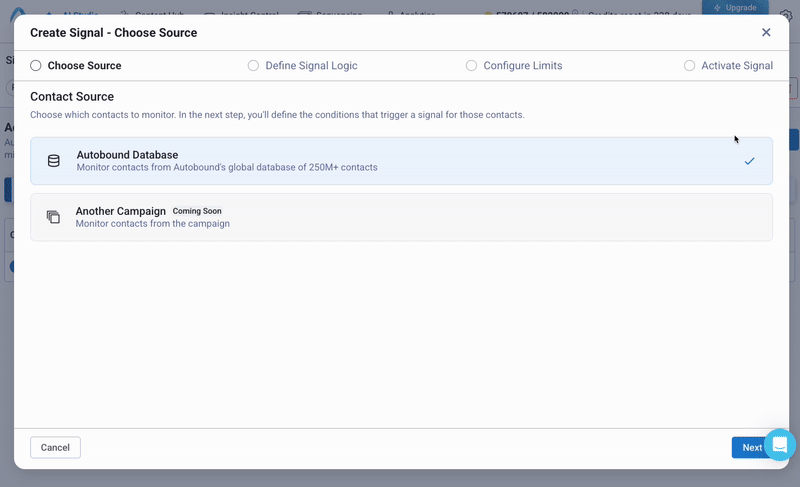
Task: Click the Activate Signal step label
Action: click(737, 66)
